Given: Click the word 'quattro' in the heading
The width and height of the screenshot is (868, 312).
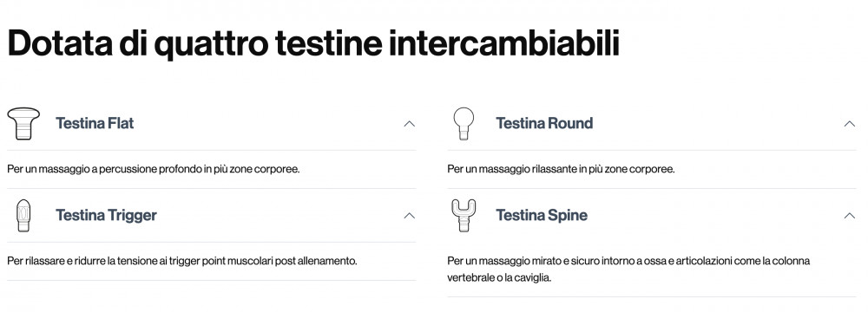Looking at the screenshot, I should [x=211, y=44].
